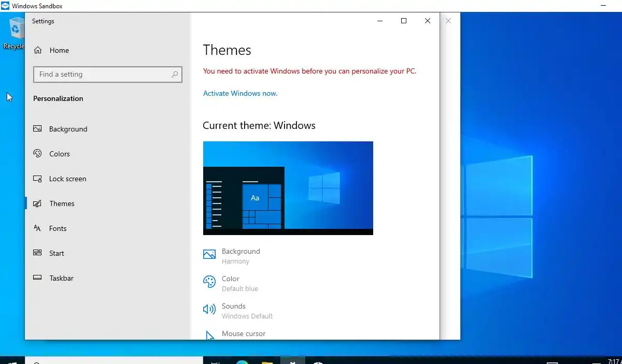Click Activate Windows now link
622x364 pixels.
240,93
